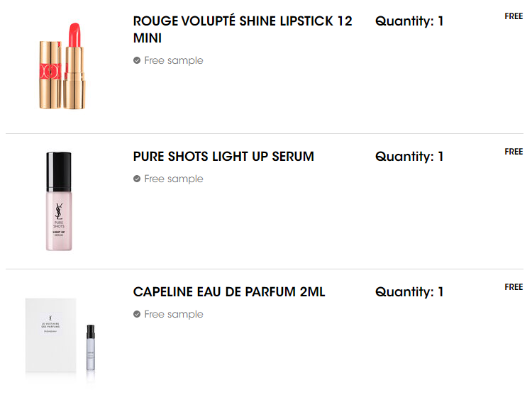
Task: Open the Pure Shots Light Up Serum title
Action: coord(223,156)
